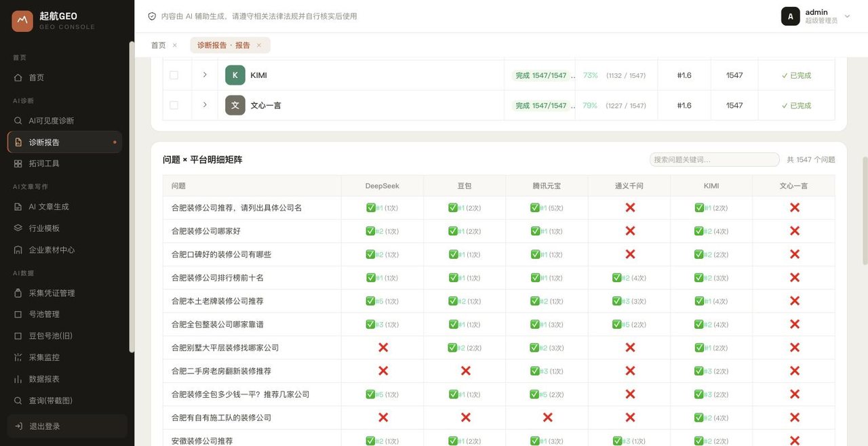868x446 pixels.
Task: Click 腾讯元宝 cross for 合肥有自有施工队的装修公司
Action: (x=548, y=418)
